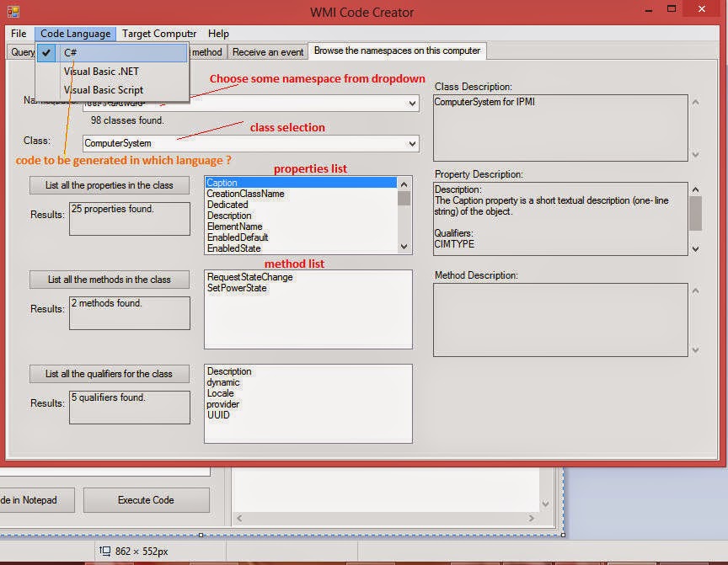Click the partially visible Notepad button
This screenshot has height=565, width=728.
pos(37,500)
